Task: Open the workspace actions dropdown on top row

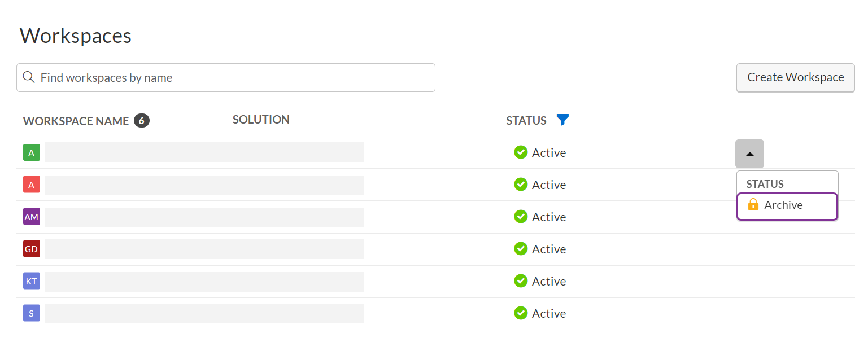Action: coord(749,154)
